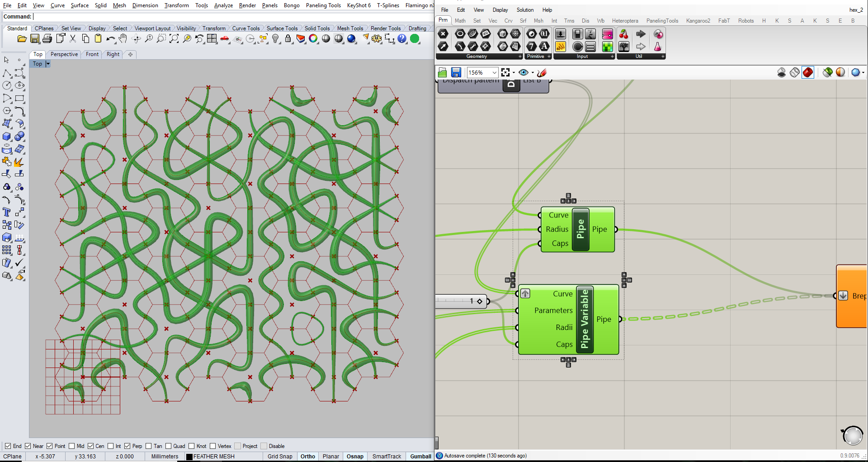Open the 156% zoom level dropdown

494,72
